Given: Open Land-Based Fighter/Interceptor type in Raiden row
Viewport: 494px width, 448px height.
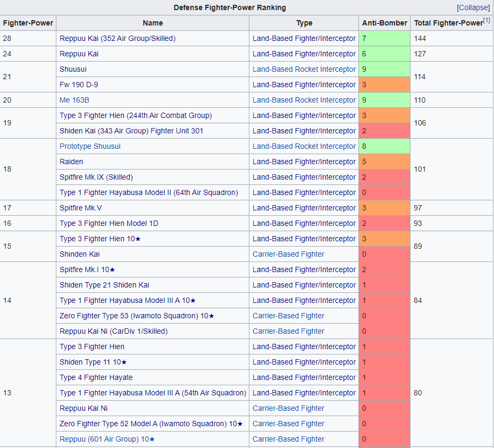Looking at the screenshot, I should 304,162.
